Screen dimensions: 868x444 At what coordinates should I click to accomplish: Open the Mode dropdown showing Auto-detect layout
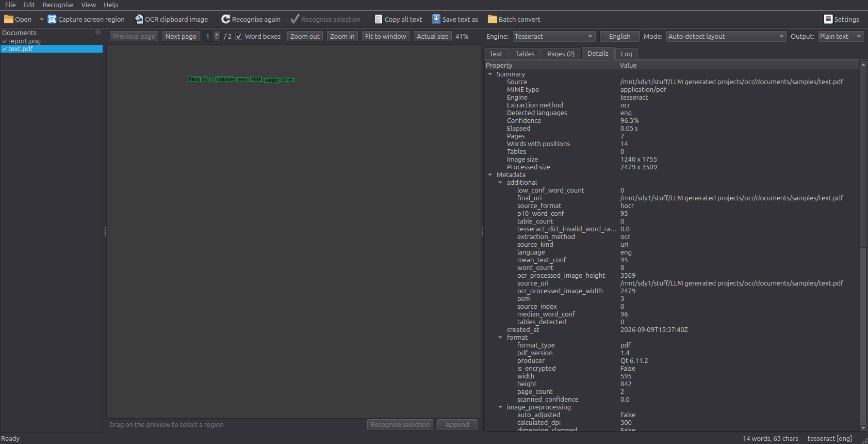point(726,36)
